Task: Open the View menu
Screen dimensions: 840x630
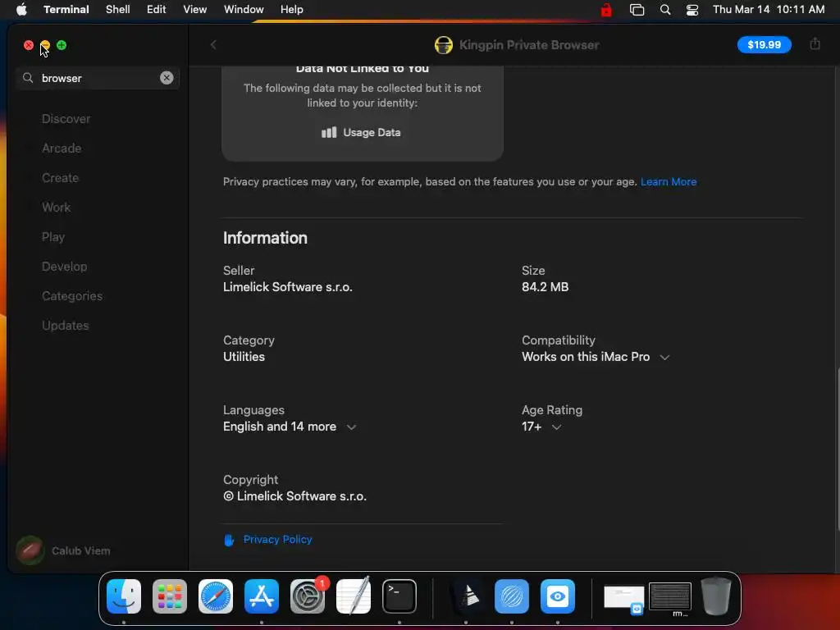Action: pos(195,10)
